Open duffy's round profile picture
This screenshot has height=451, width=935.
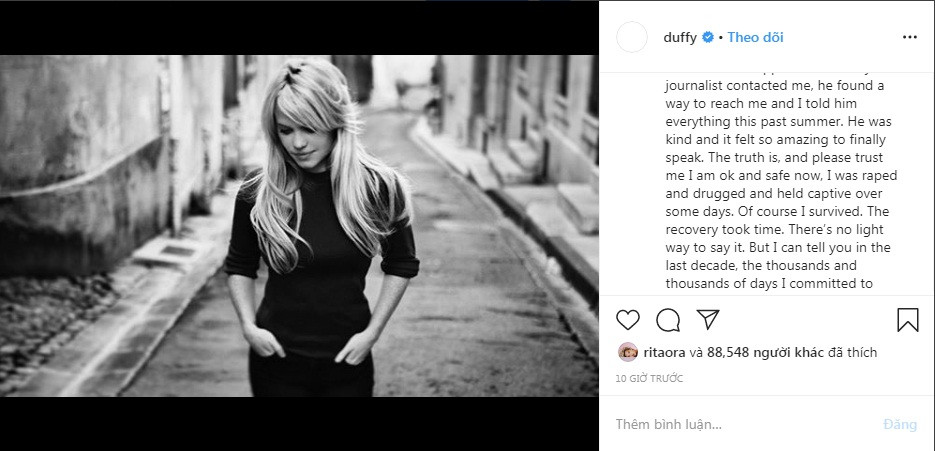[x=631, y=37]
